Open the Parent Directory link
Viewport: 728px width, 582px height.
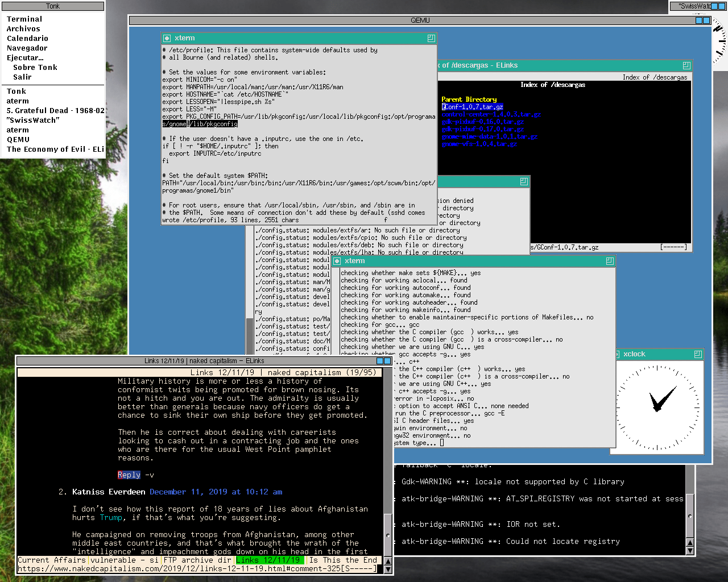click(x=469, y=99)
